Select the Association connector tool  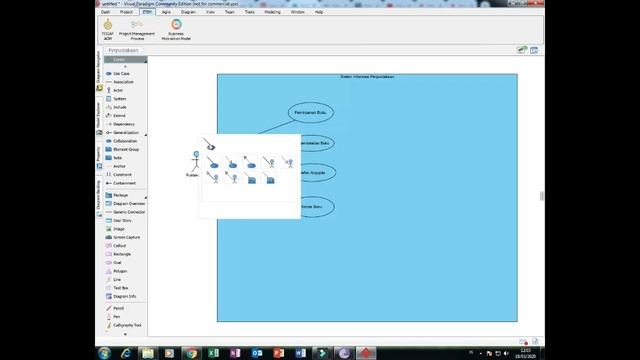tap(123, 82)
